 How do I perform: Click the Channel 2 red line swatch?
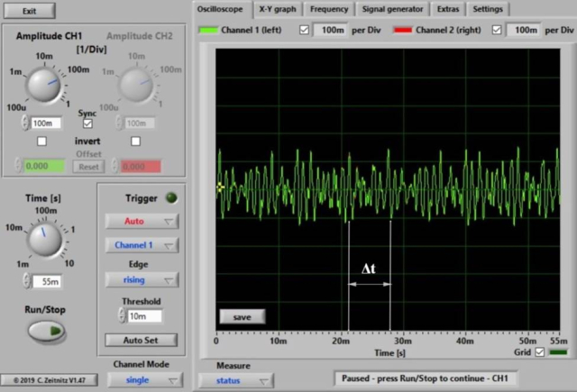(x=401, y=30)
